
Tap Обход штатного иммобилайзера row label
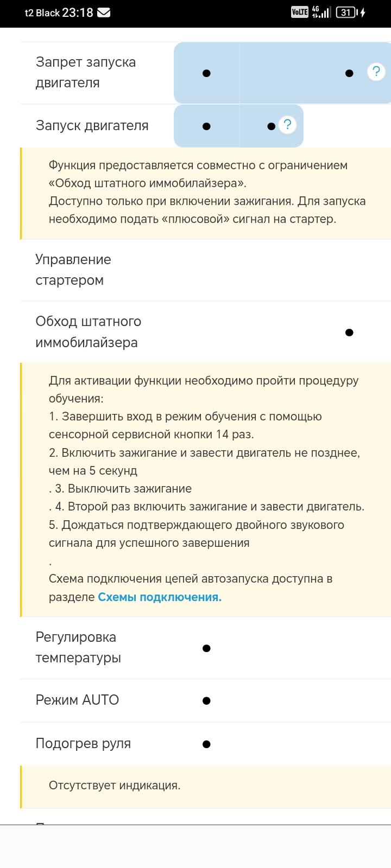tap(88, 331)
